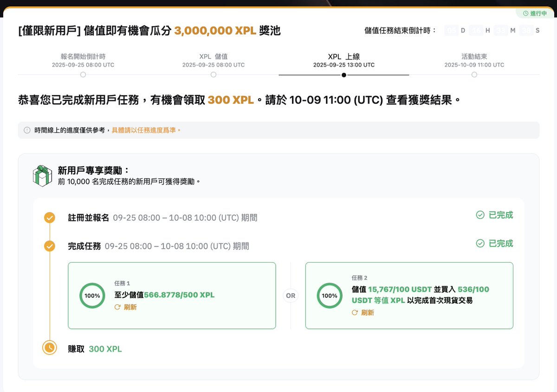Click the 儲值任務結束倒計時 label
This screenshot has width=557, height=392.
[401, 31]
